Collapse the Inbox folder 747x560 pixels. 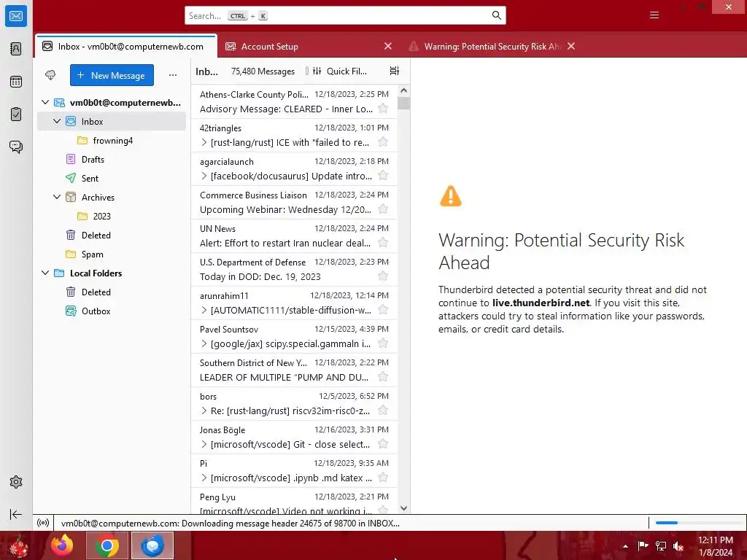57,122
